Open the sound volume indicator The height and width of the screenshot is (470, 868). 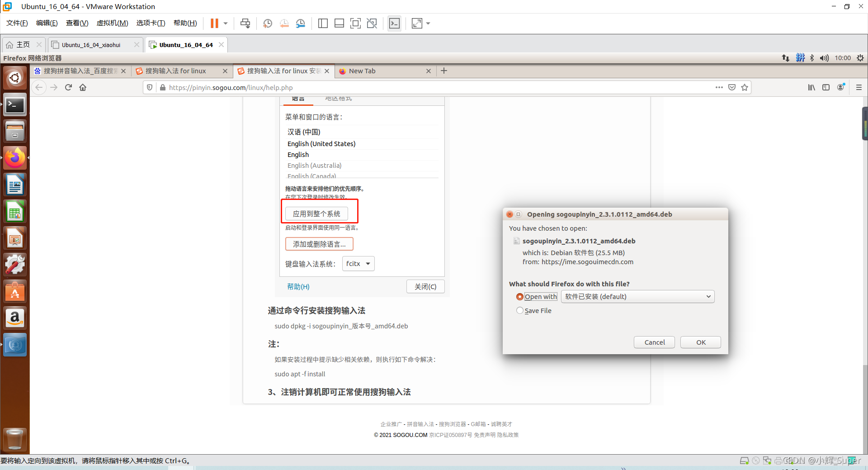click(x=825, y=58)
